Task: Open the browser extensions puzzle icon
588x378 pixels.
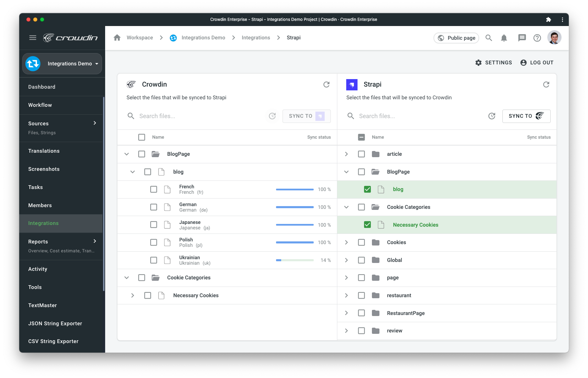Action: (548, 20)
